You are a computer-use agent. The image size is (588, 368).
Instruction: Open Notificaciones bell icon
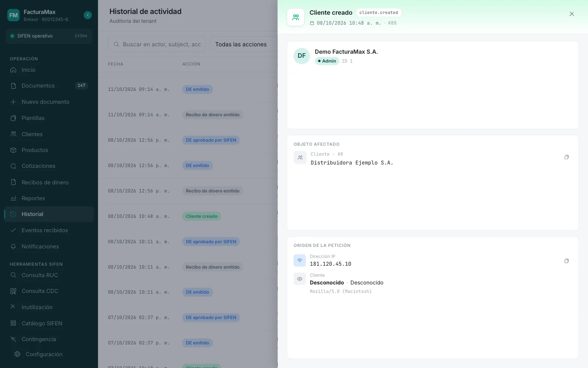pyautogui.click(x=13, y=247)
